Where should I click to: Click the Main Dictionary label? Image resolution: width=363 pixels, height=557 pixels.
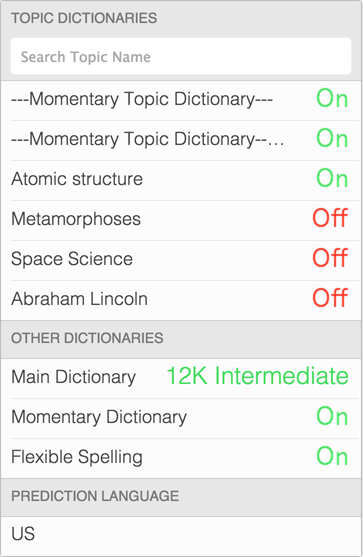(74, 377)
